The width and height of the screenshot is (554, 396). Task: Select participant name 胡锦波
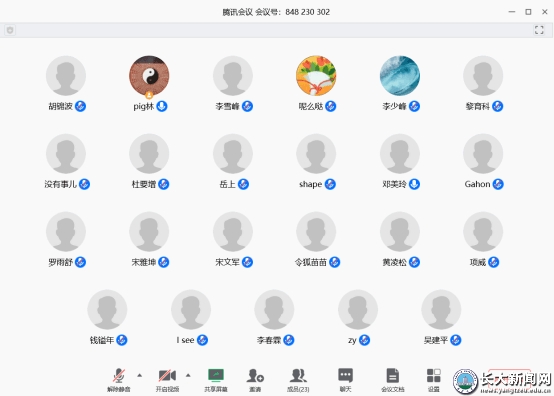tap(60, 106)
